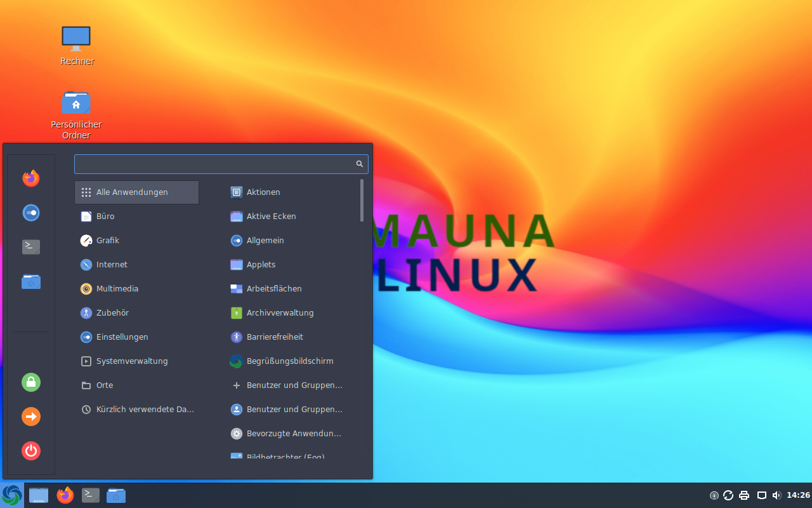Click the red power shutdown icon

31,451
